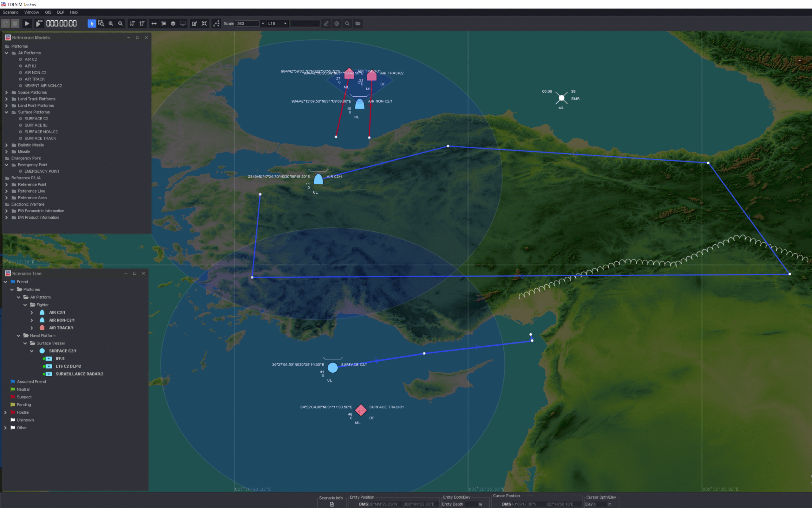Open the GIS menu
Viewport: 812px width, 508px height.
pos(48,12)
